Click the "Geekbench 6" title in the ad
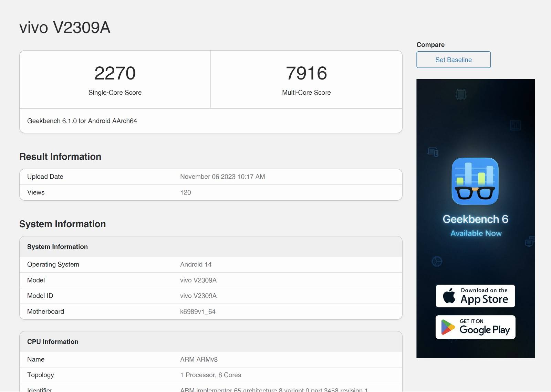This screenshot has width=551, height=392. tap(475, 219)
